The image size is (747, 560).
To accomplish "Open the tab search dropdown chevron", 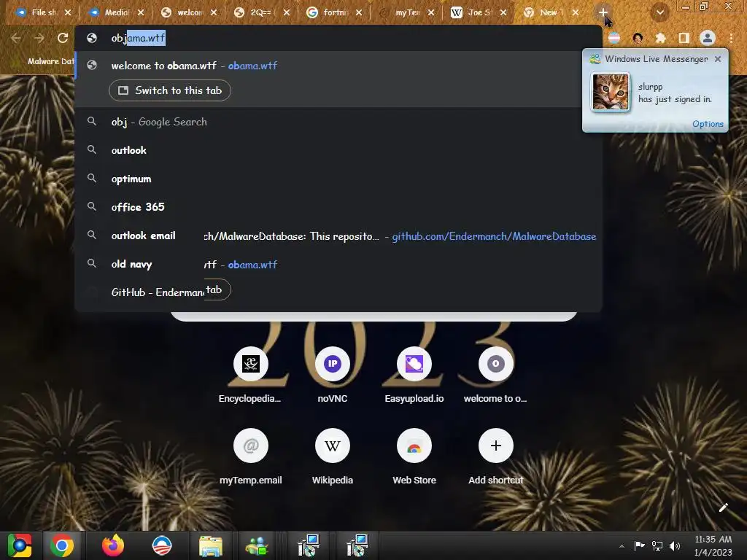I will [659, 12].
